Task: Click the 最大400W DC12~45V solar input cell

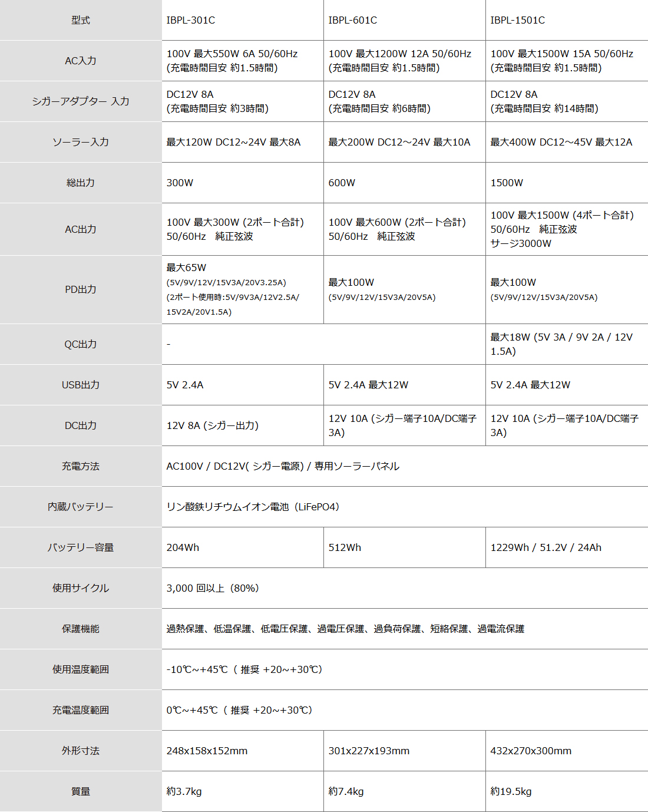Action: click(567, 142)
